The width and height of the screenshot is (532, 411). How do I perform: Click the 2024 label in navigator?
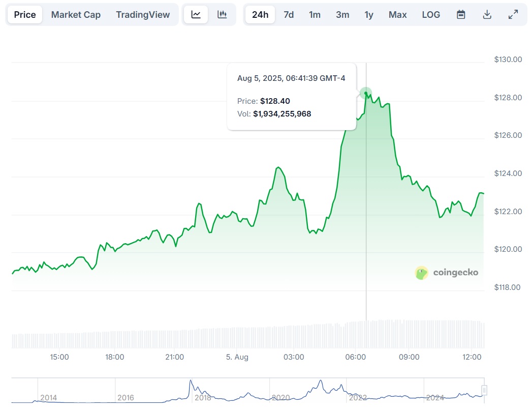pyautogui.click(x=435, y=397)
